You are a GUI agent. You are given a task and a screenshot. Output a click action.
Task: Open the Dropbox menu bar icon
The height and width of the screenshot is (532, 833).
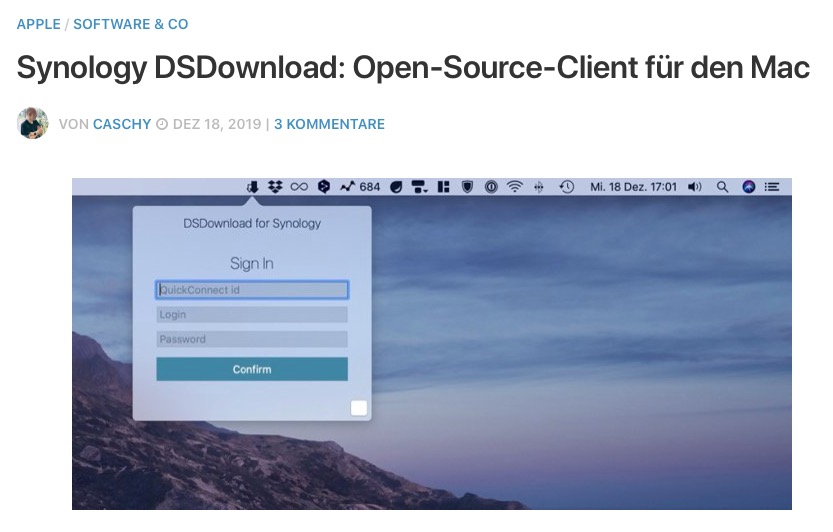coord(275,187)
